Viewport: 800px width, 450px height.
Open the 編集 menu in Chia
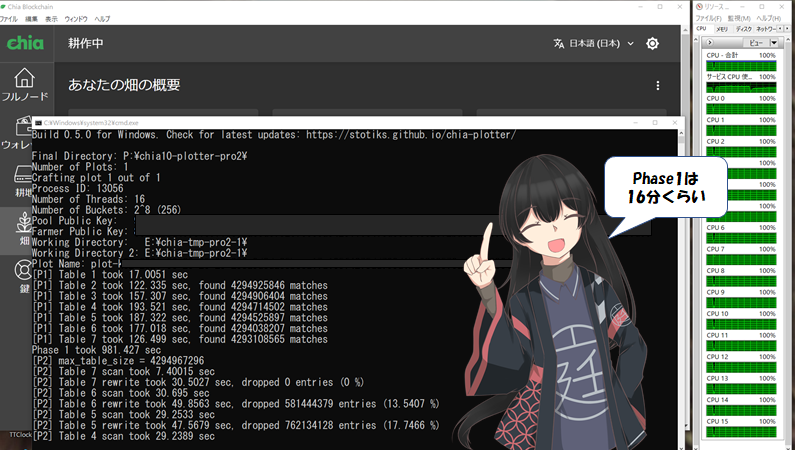[x=31, y=19]
